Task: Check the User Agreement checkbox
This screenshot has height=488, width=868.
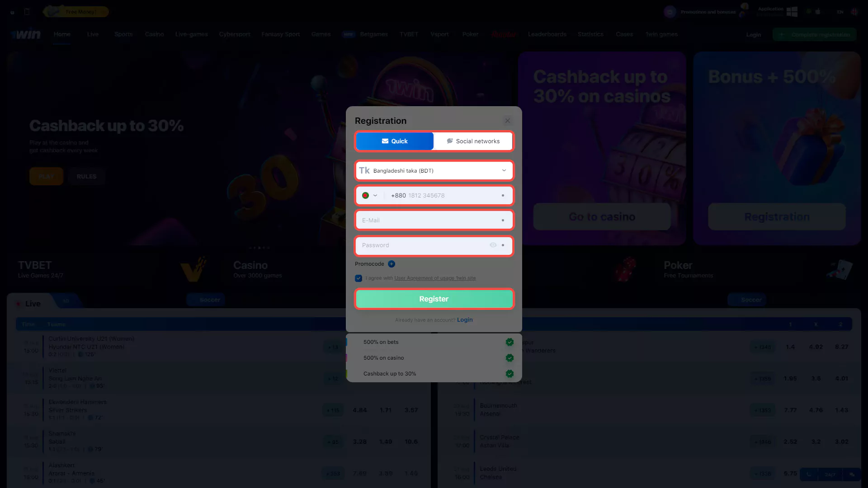Action: coord(359,278)
